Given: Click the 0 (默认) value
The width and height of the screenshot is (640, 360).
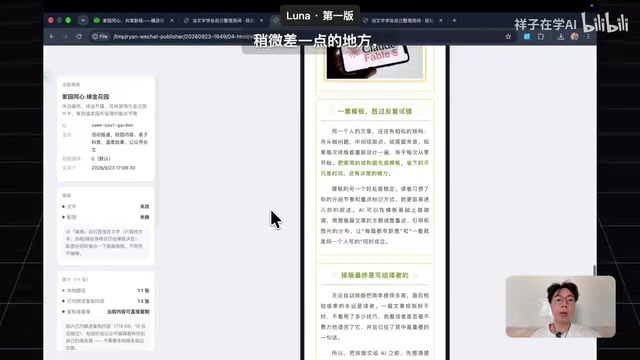Looking at the screenshot, I should (101, 159).
